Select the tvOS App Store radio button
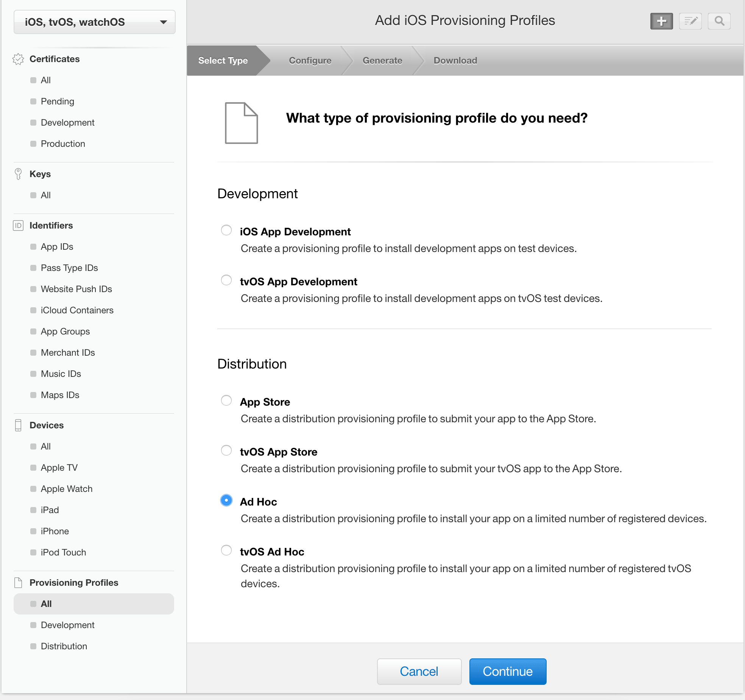 point(226,450)
